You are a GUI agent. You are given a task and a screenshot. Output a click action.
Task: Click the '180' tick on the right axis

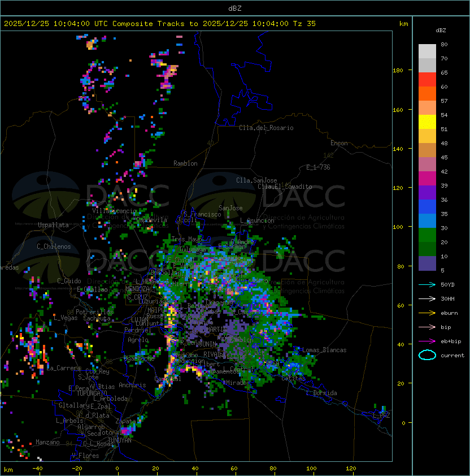[x=398, y=70]
